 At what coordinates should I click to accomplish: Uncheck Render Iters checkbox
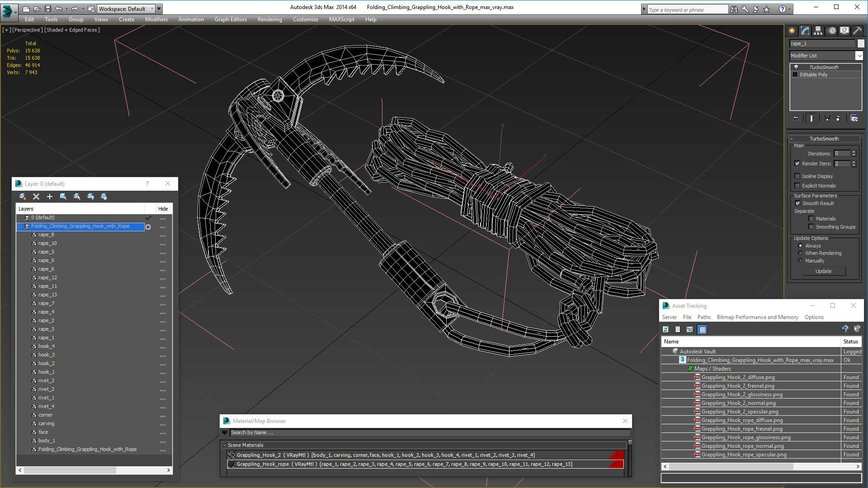click(x=797, y=164)
